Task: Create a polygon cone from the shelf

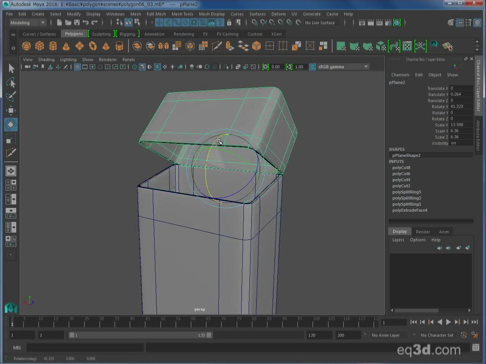Action: tap(66, 46)
